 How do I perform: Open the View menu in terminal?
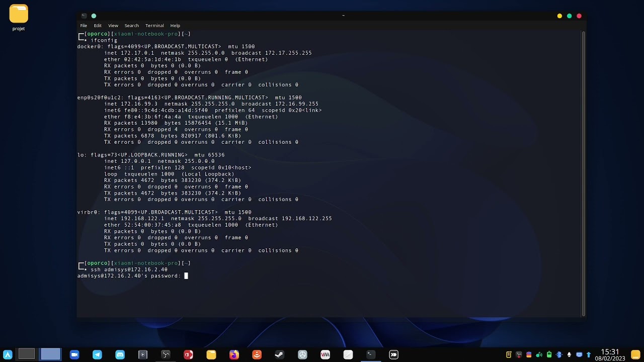pyautogui.click(x=113, y=26)
